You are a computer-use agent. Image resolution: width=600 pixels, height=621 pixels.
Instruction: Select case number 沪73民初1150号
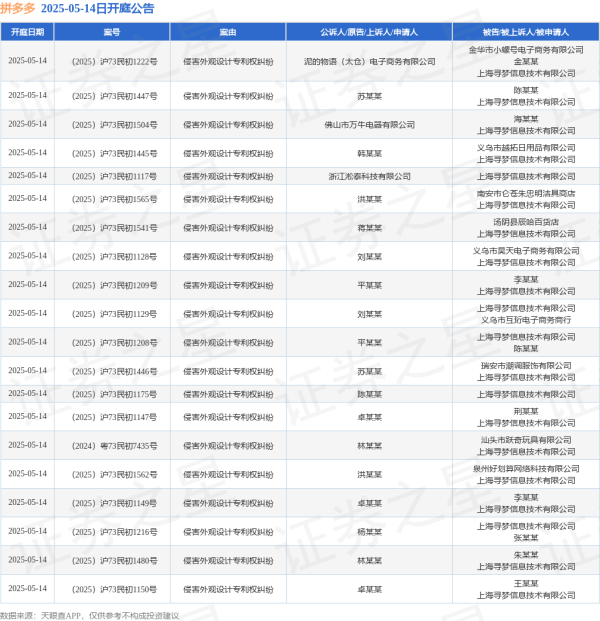click(x=114, y=589)
